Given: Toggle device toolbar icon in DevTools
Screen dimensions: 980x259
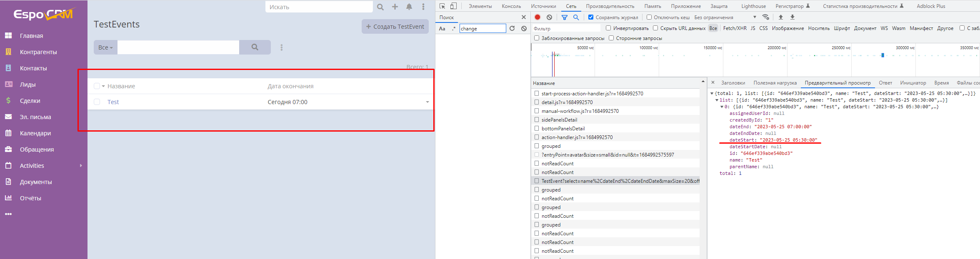Looking at the screenshot, I should [x=453, y=6].
